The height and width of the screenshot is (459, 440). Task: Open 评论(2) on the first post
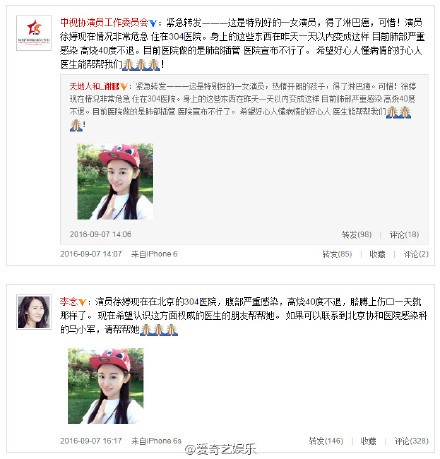pos(416,254)
